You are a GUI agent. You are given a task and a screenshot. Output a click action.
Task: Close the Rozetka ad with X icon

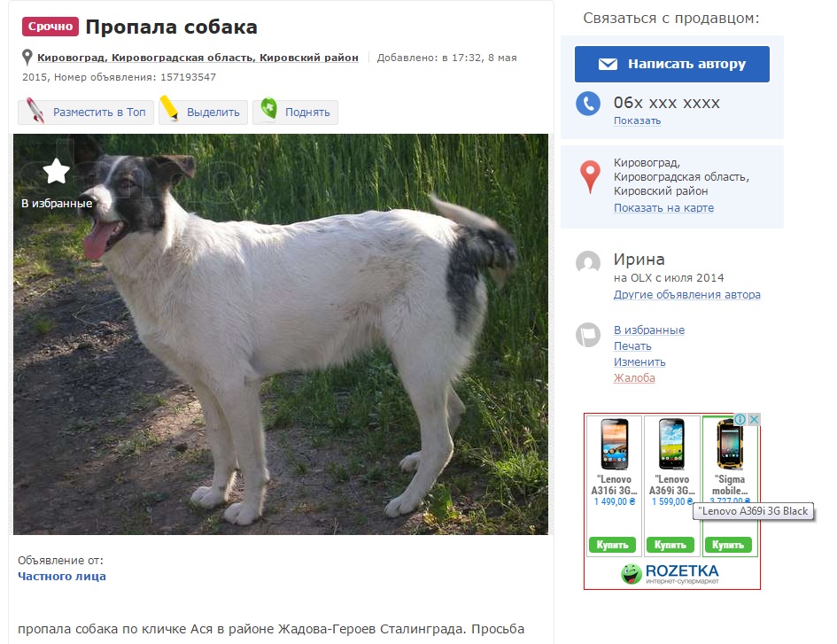tap(754, 420)
